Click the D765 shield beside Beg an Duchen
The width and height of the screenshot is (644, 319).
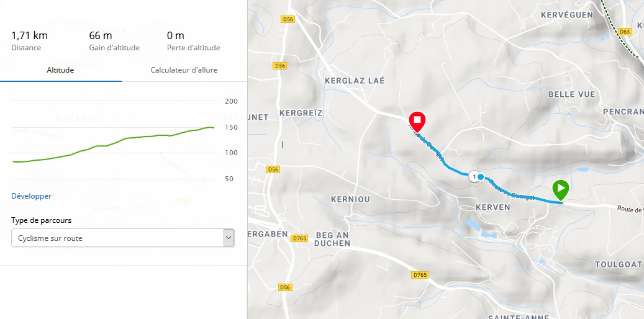pyautogui.click(x=300, y=238)
